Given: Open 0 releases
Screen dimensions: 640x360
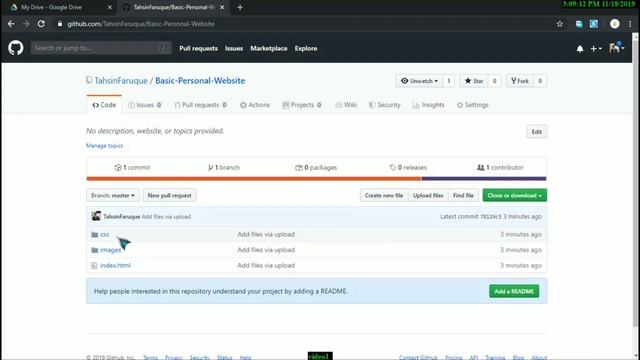Looking at the screenshot, I should [408, 167].
